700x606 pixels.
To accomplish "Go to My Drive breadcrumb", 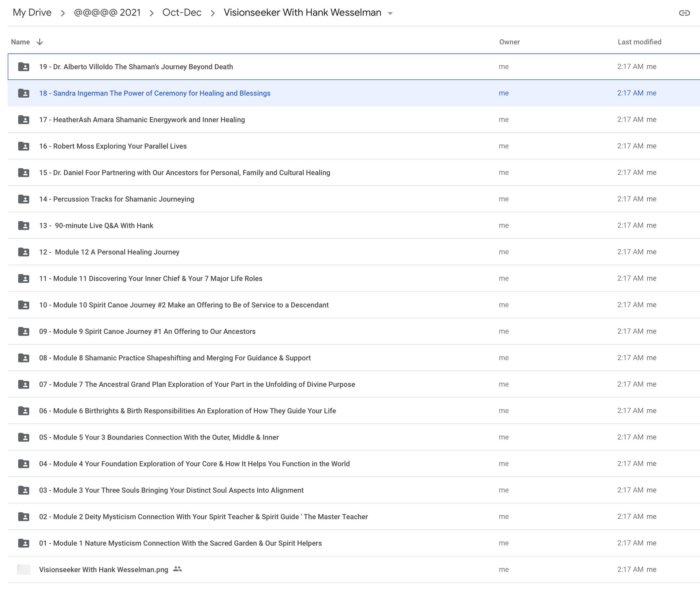I will pyautogui.click(x=32, y=12).
